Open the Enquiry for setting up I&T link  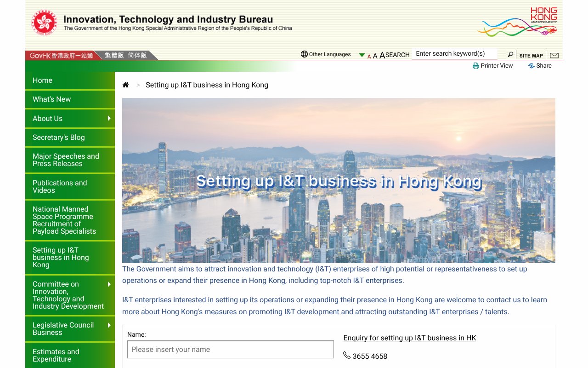(410, 338)
